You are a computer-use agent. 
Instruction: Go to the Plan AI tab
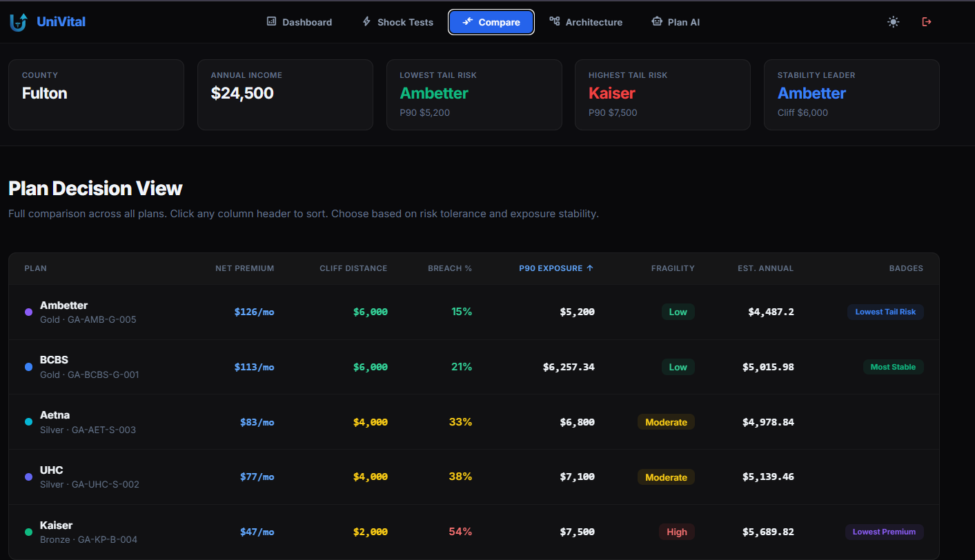[x=676, y=22]
